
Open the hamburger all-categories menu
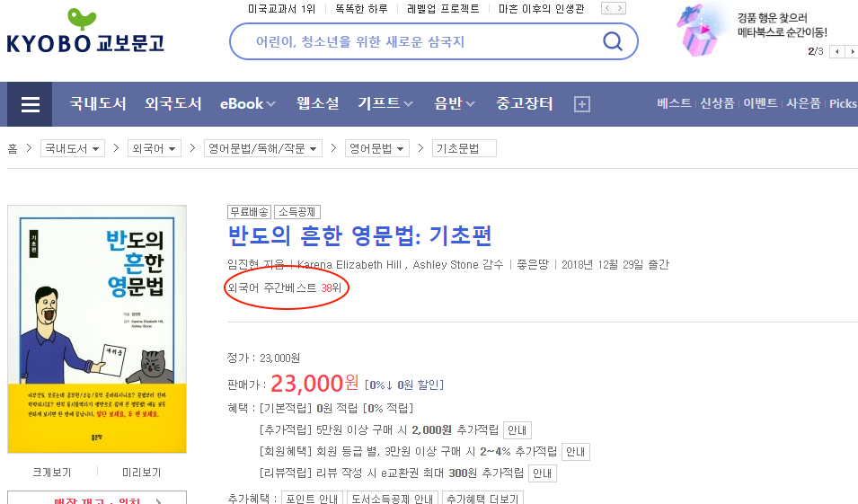[x=30, y=104]
